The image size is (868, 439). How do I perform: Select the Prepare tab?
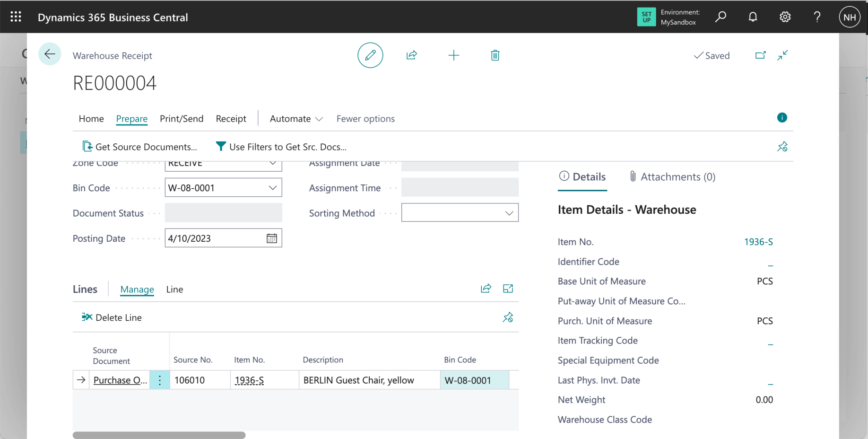coord(132,119)
